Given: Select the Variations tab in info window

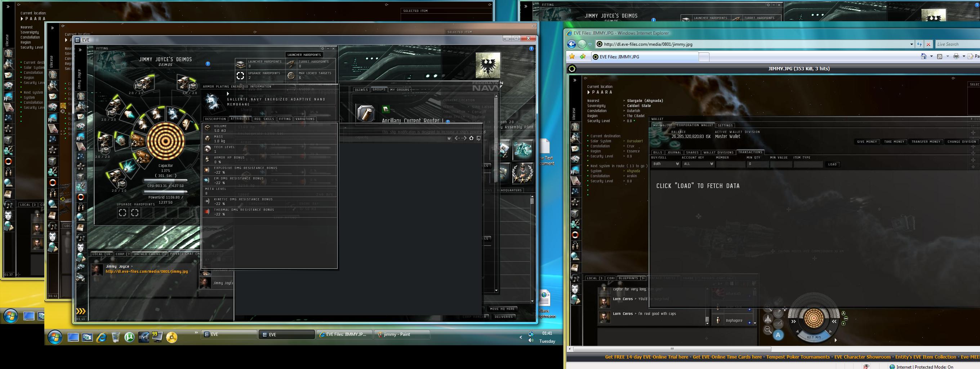Looking at the screenshot, I should [x=305, y=119].
